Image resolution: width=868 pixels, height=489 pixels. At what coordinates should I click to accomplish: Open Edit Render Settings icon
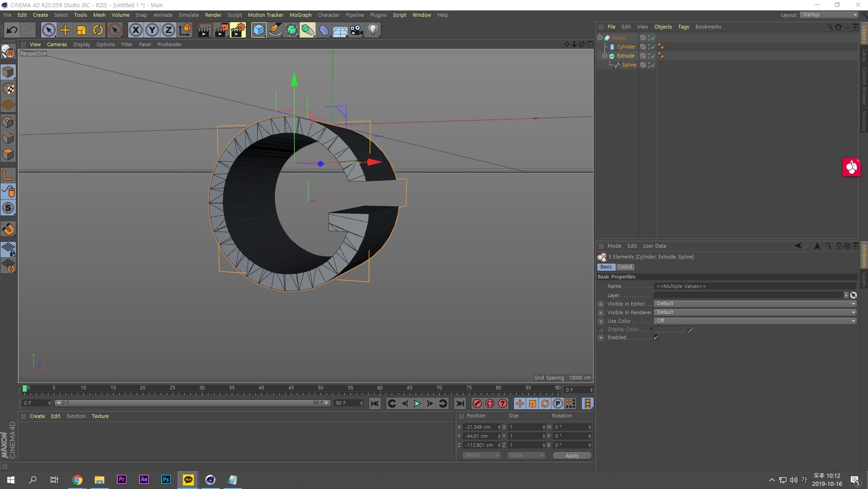click(x=238, y=30)
